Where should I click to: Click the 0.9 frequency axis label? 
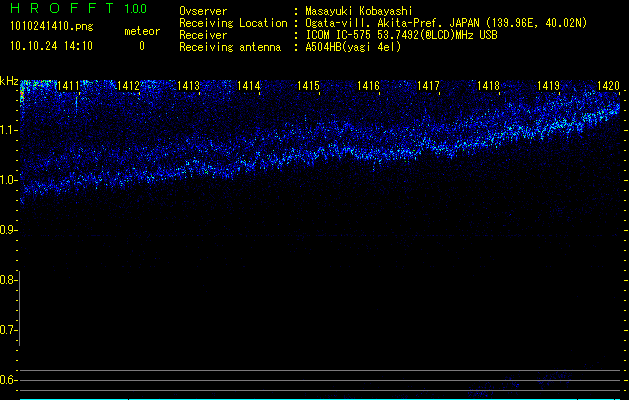[x=8, y=230]
